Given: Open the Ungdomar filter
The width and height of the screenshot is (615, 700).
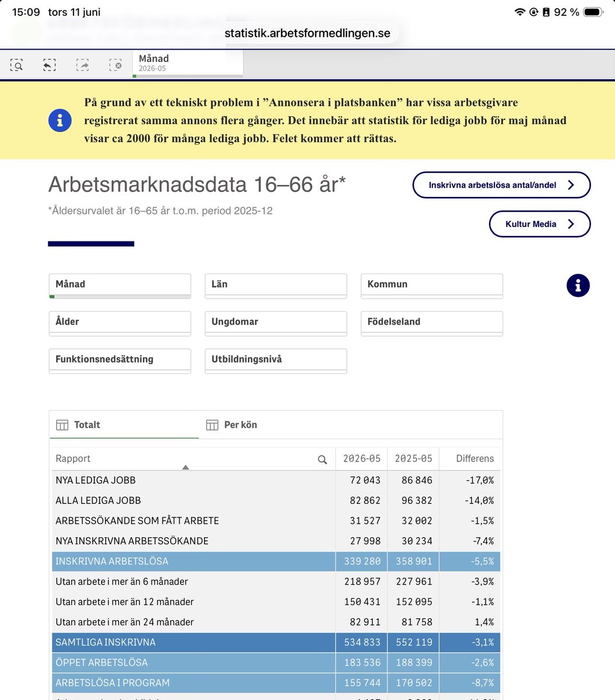Looking at the screenshot, I should (x=276, y=323).
